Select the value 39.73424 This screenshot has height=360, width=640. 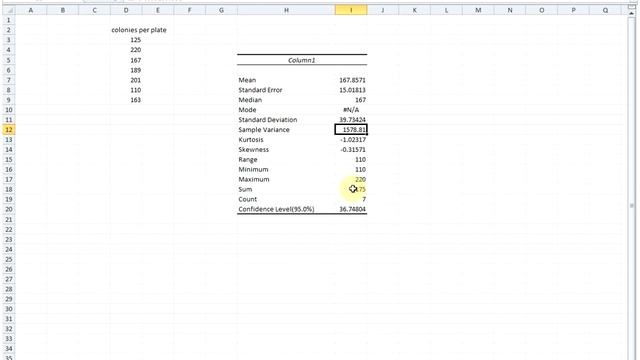point(351,120)
